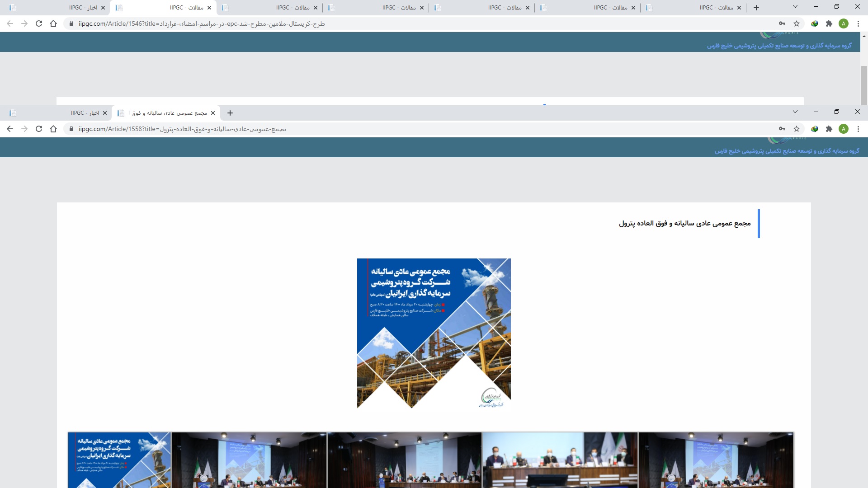This screenshot has width=868, height=488.
Task: Switch to the first 'IIPGC - اخبار' tab in the upper window
Action: click(83, 8)
